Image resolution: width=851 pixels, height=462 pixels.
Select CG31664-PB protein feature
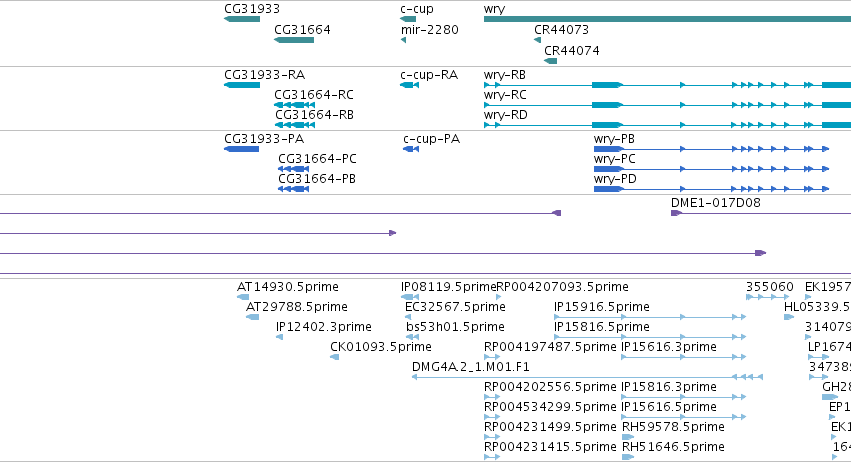(x=293, y=189)
